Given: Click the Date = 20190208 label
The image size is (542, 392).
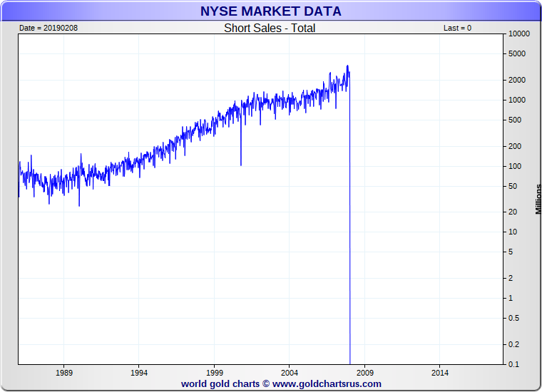Looking at the screenshot, I should [x=48, y=28].
